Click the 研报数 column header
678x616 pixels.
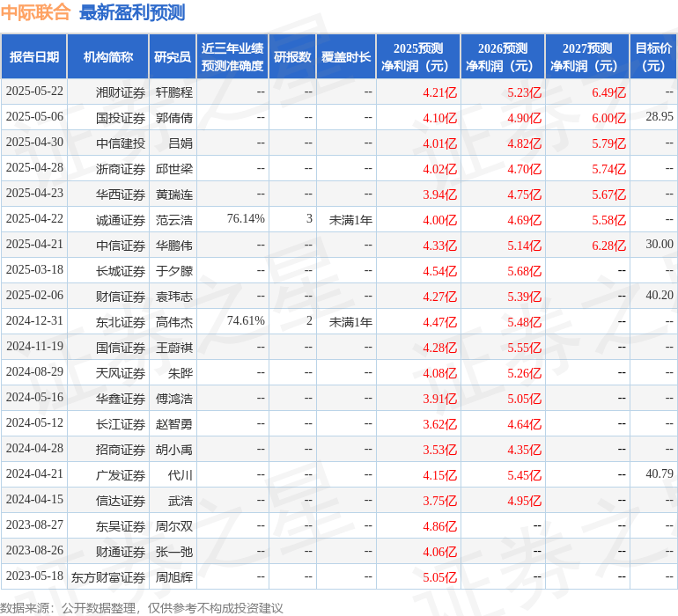click(x=292, y=57)
